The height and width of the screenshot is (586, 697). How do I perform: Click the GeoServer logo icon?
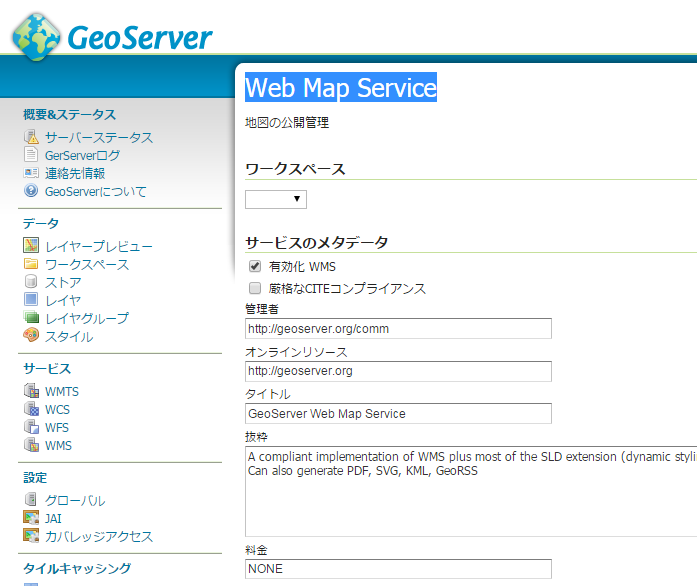37,37
